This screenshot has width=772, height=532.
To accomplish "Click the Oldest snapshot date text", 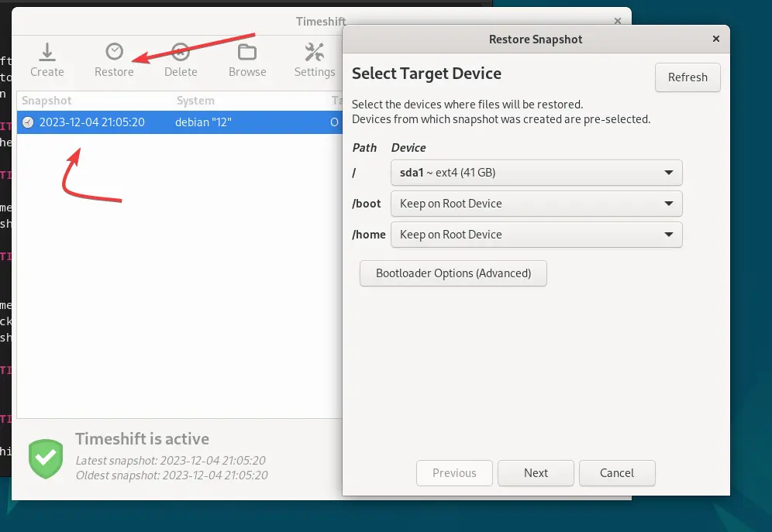I will [x=171, y=475].
